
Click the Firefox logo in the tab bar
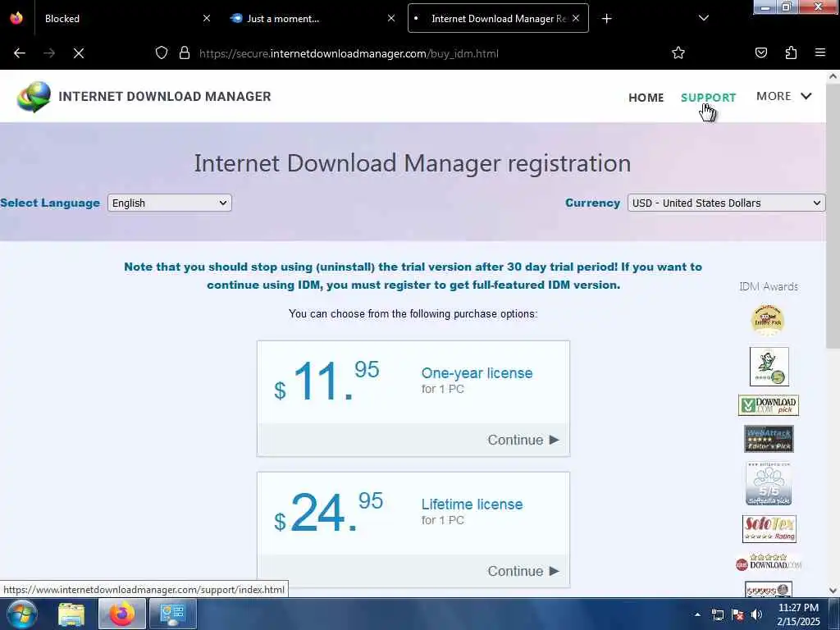point(16,18)
